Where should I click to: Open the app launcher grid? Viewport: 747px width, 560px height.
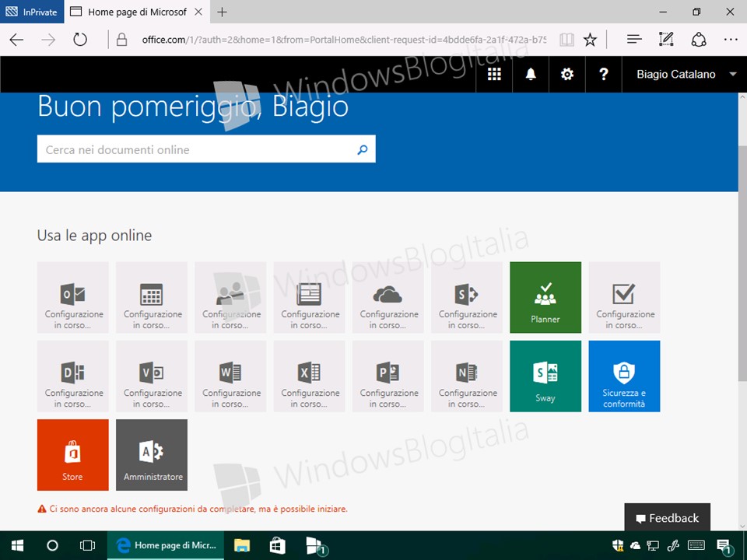pyautogui.click(x=494, y=75)
